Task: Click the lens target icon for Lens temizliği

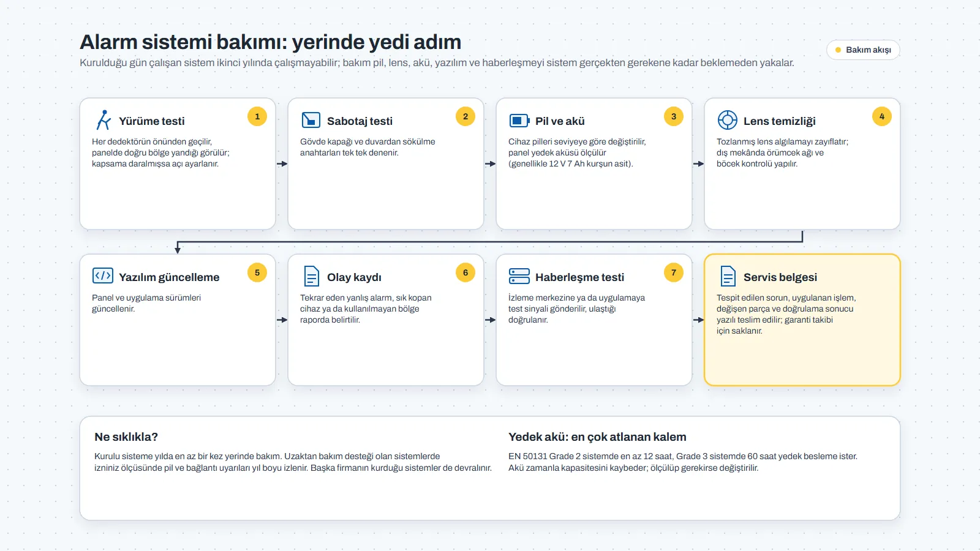Action: tap(728, 120)
